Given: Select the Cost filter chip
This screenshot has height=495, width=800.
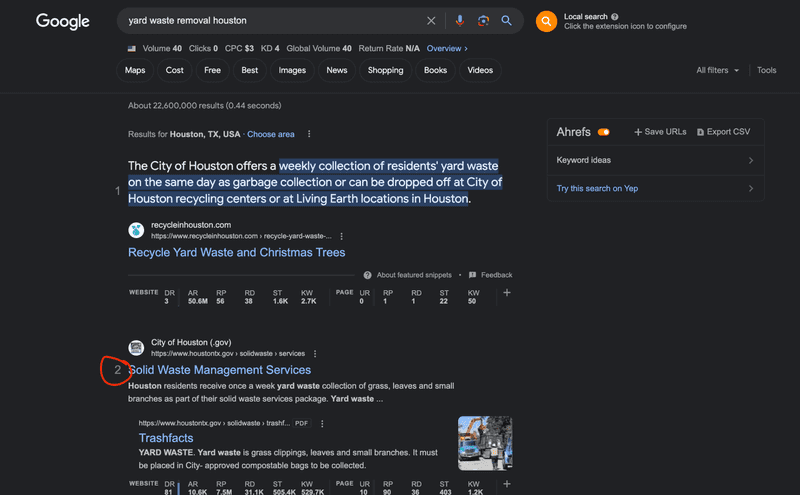Looking at the screenshot, I should [x=174, y=70].
